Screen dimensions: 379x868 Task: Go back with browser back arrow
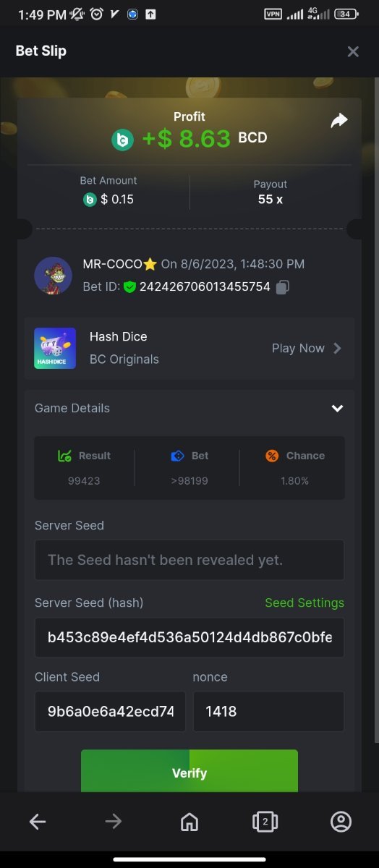[38, 821]
